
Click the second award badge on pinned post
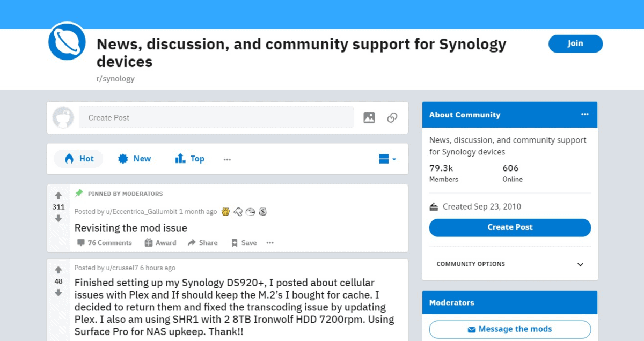tap(238, 211)
